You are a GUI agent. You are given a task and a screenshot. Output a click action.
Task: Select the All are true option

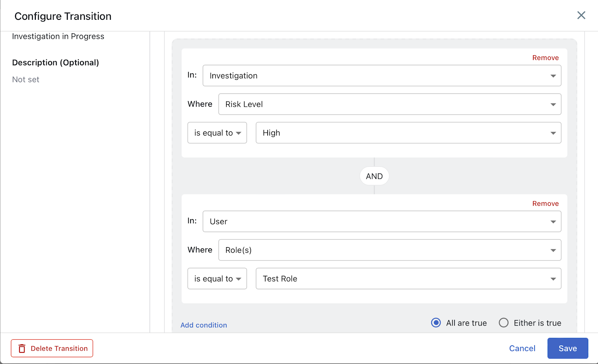click(x=436, y=323)
